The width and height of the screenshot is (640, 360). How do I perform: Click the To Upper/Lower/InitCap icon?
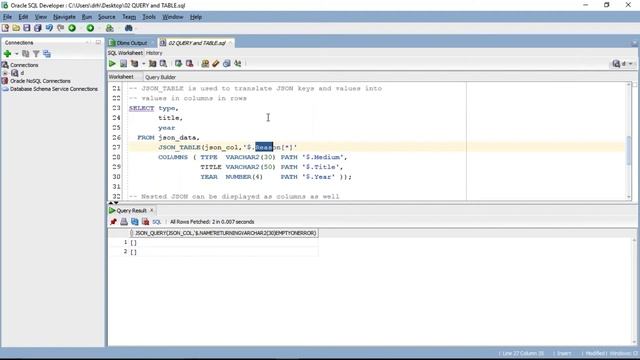click(x=238, y=64)
